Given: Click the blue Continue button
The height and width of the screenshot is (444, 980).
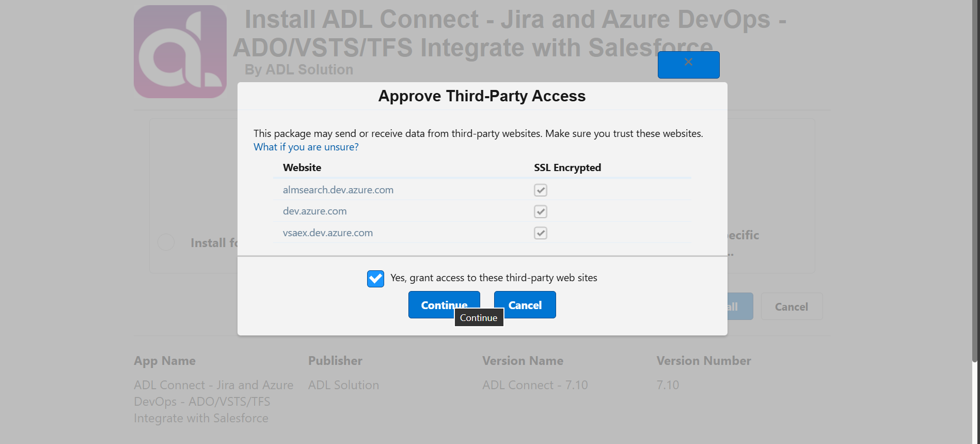Looking at the screenshot, I should 444,304.
